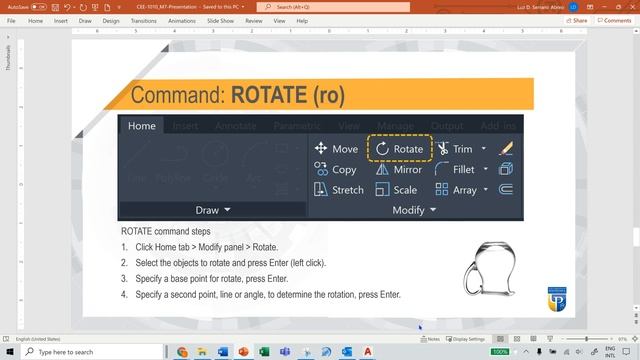The width and height of the screenshot is (640, 360).
Task: Open the Transitions ribbon tab
Action: tap(144, 21)
